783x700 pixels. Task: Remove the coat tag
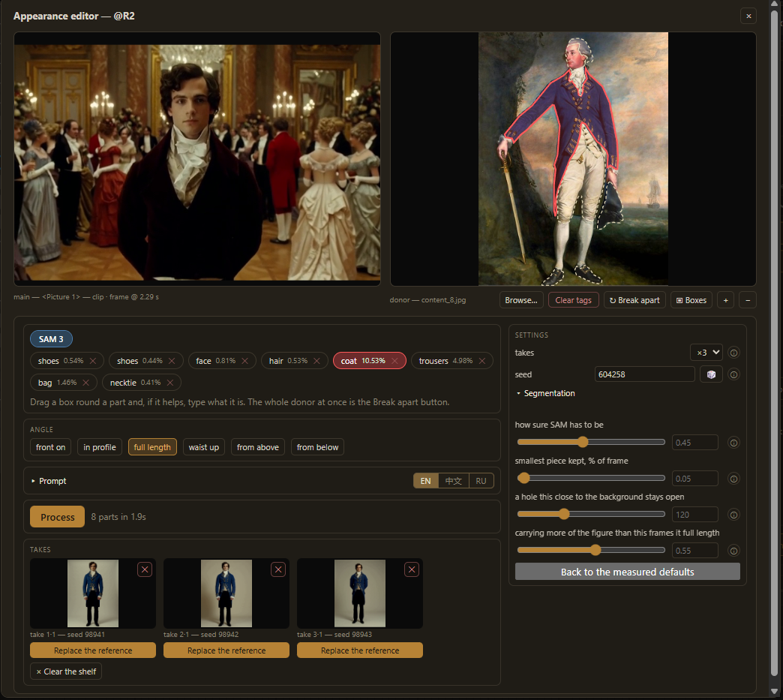(x=395, y=361)
